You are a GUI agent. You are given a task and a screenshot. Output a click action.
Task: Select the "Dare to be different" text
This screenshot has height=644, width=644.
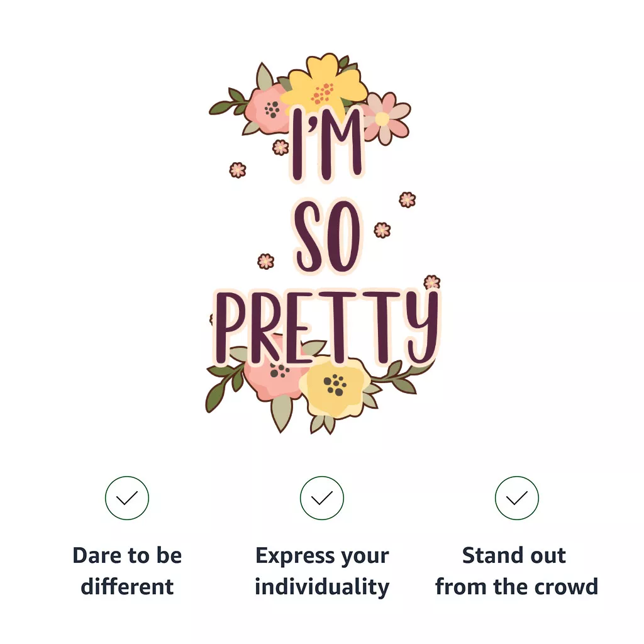tap(127, 571)
